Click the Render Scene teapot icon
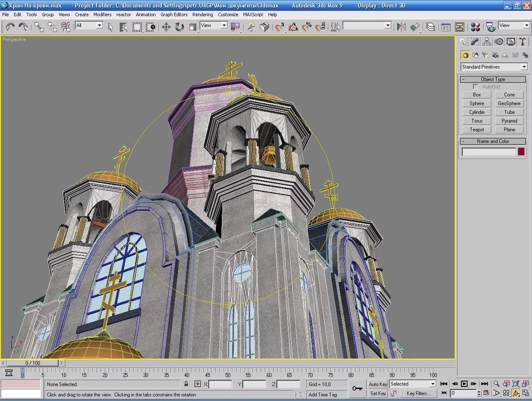This screenshot has width=532, height=401. [491, 27]
